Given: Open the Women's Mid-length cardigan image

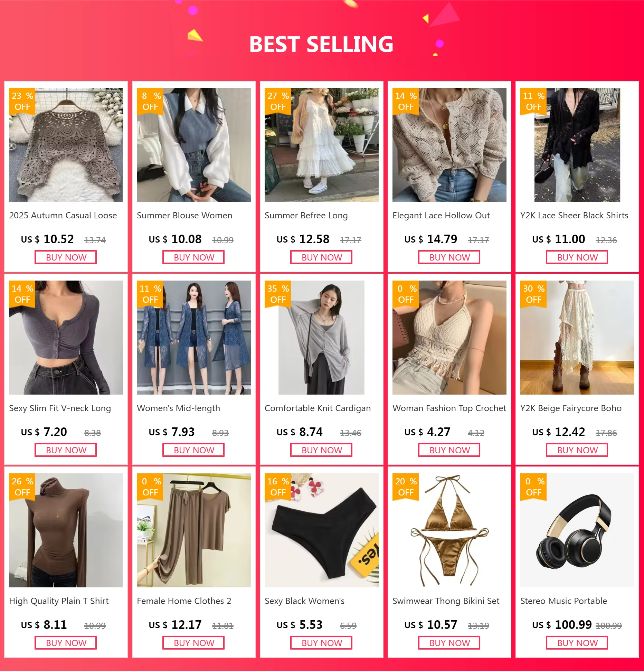Looking at the screenshot, I should 194,338.
